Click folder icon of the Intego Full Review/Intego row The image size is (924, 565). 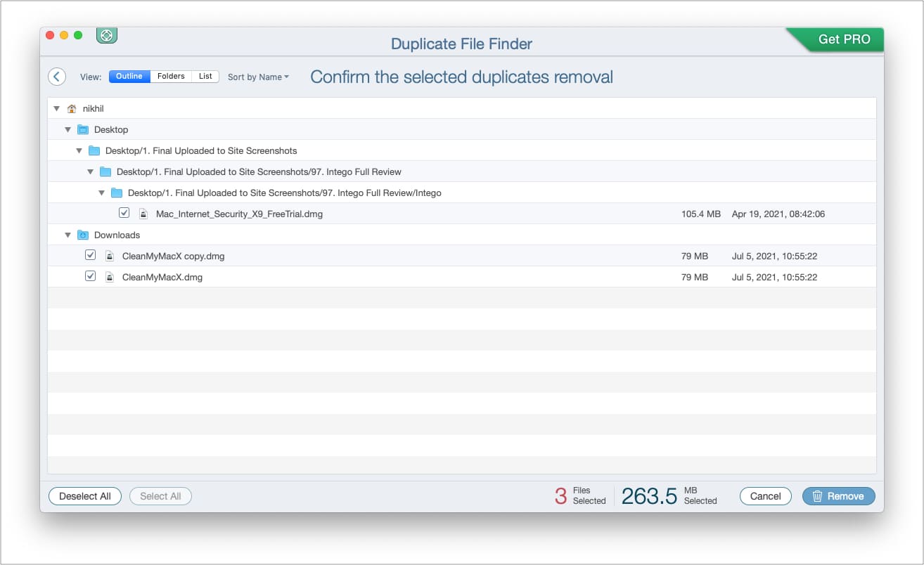(x=117, y=193)
